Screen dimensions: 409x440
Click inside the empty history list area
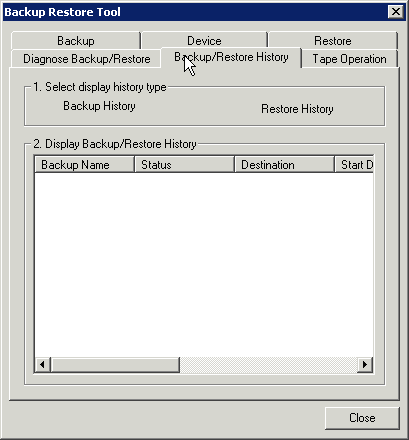[204, 265]
